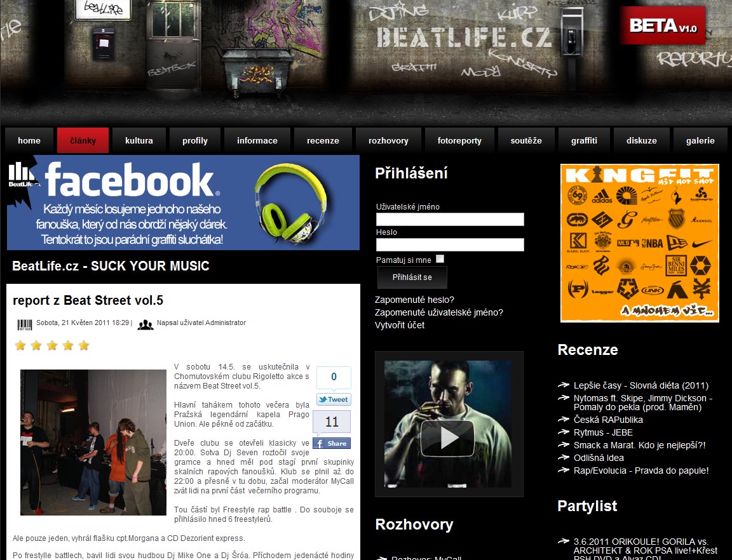Click the Tweet button

(334, 399)
